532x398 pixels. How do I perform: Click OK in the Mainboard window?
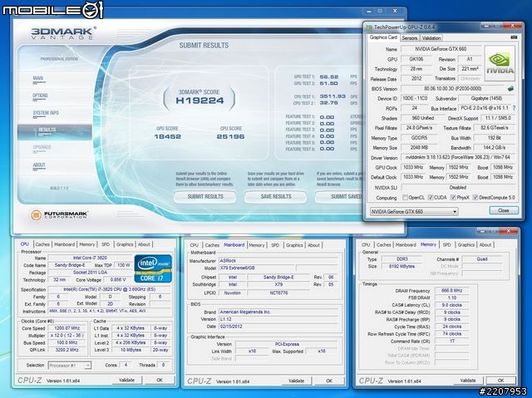(x=329, y=381)
